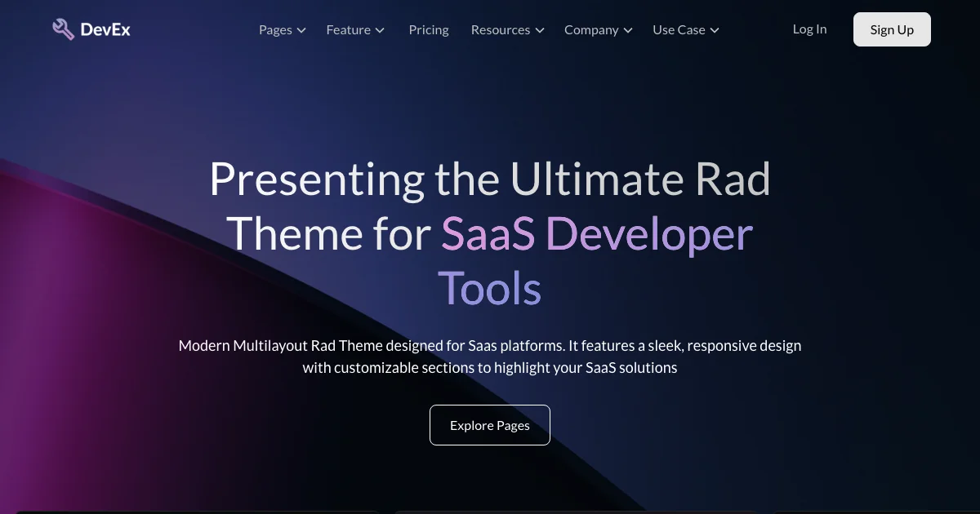Image resolution: width=980 pixels, height=514 pixels.
Task: Expand the Use Case chevron arrow
Action: (715, 30)
